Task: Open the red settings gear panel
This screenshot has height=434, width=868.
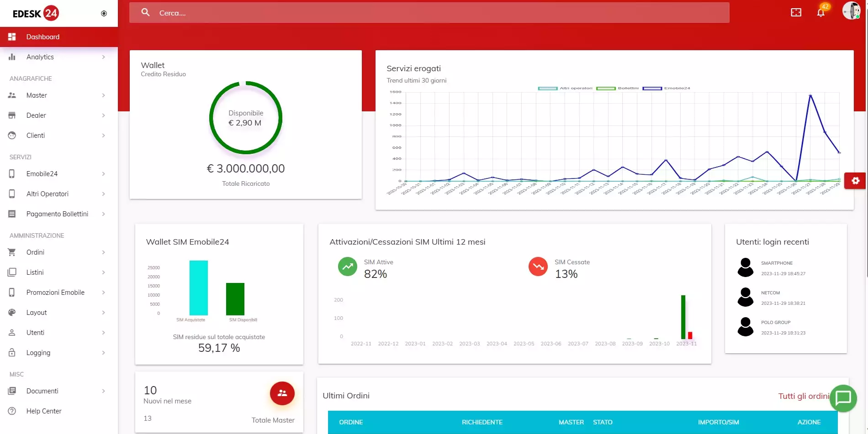Action: tap(855, 181)
